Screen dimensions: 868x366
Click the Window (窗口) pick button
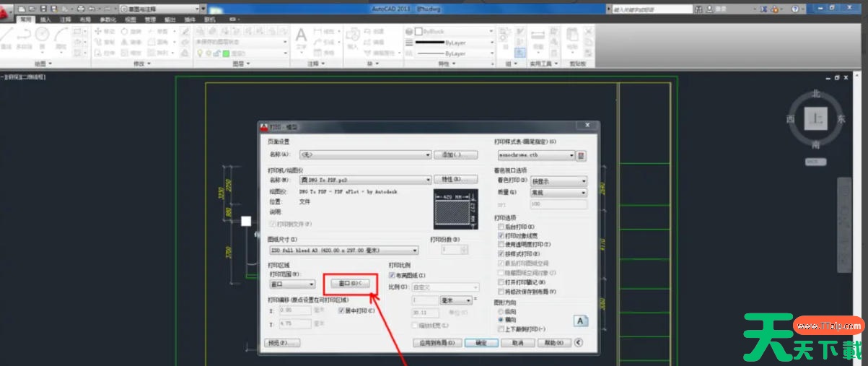pos(349,284)
